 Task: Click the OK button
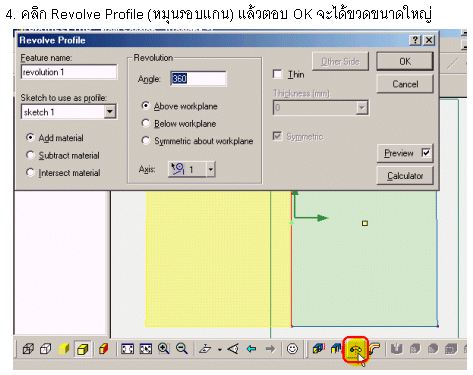coord(405,61)
